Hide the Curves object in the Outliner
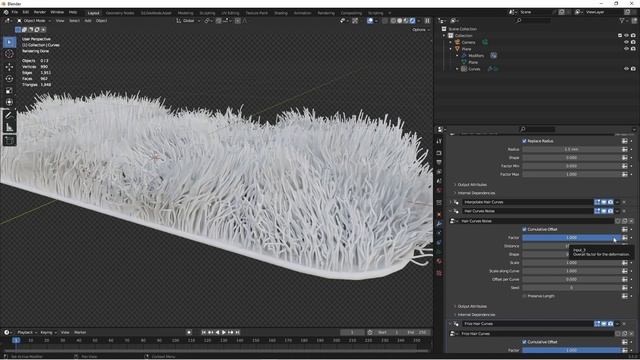This screenshot has width=640, height=360. pos(626,69)
